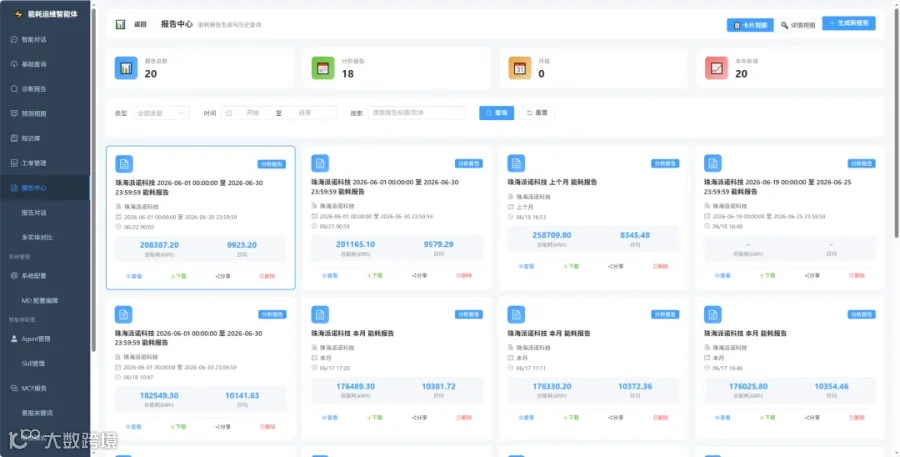The image size is (900, 457).
Task: Click the 结束 end date field
Action: pyautogui.click(x=305, y=113)
